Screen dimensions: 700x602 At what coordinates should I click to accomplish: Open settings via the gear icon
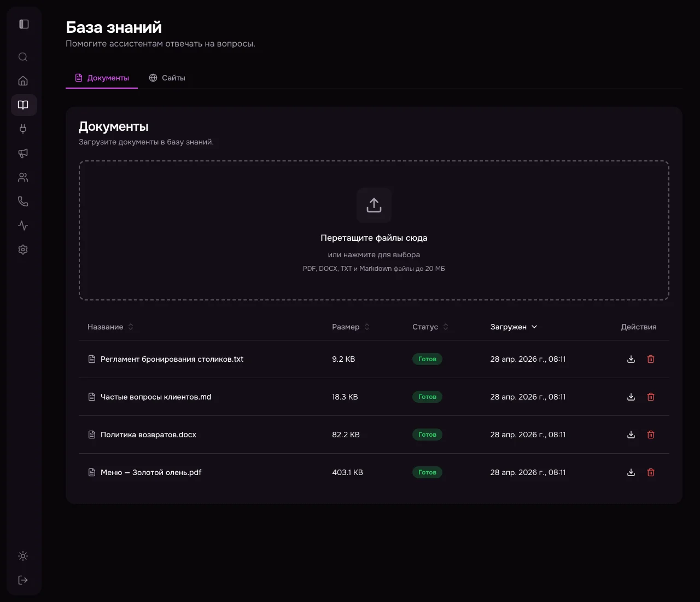click(23, 250)
